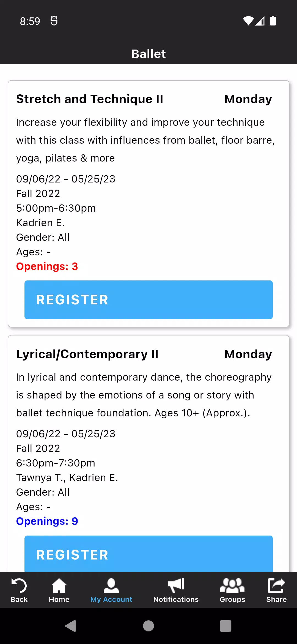Open Lyrical/Contemporary II class title
The width and height of the screenshot is (297, 644).
coord(87,354)
